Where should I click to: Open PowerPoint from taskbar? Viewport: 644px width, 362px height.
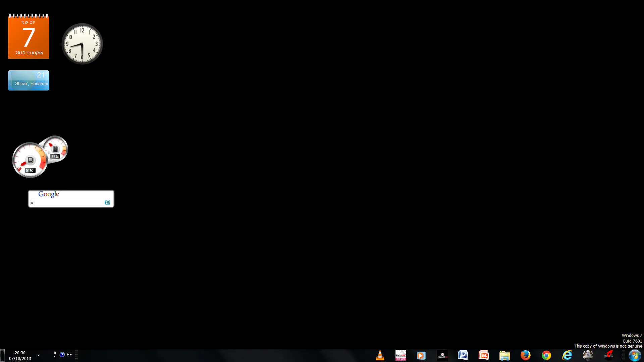[484, 355]
